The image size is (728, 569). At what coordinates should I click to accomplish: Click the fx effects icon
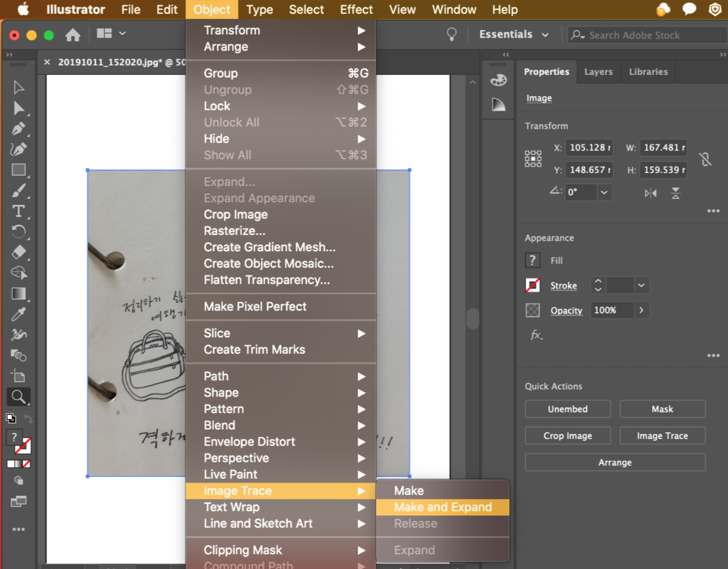(536, 335)
